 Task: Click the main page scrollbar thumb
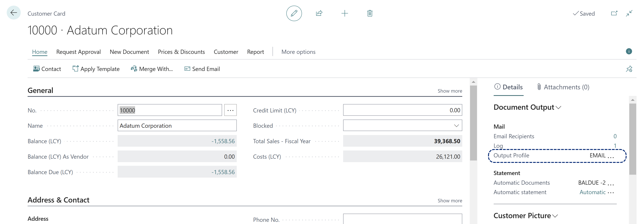point(473,123)
